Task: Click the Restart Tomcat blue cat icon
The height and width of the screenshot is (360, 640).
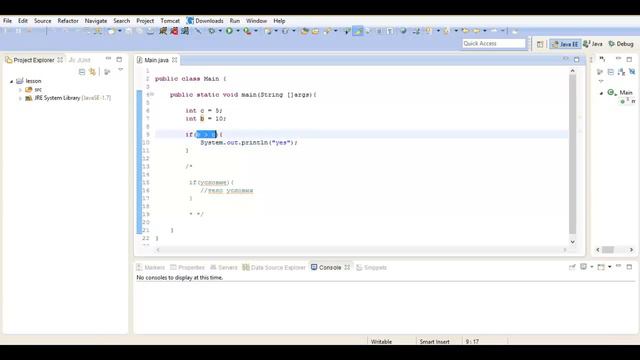Action: 185,31
